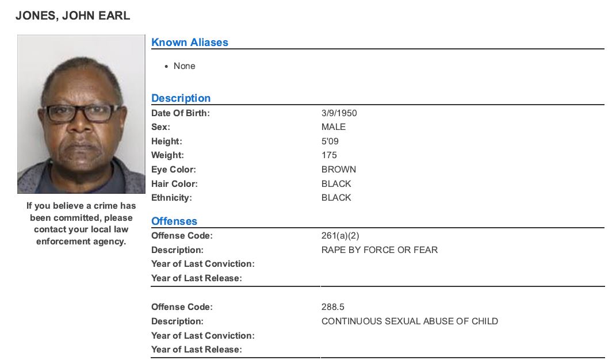Click the Eye Color value BROWN
The width and height of the screenshot is (616, 364).
click(339, 170)
